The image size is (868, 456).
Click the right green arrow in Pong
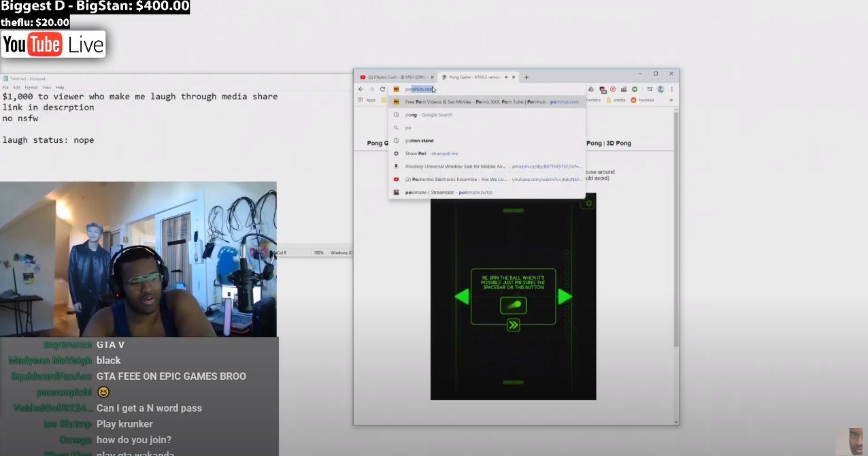[x=565, y=296]
